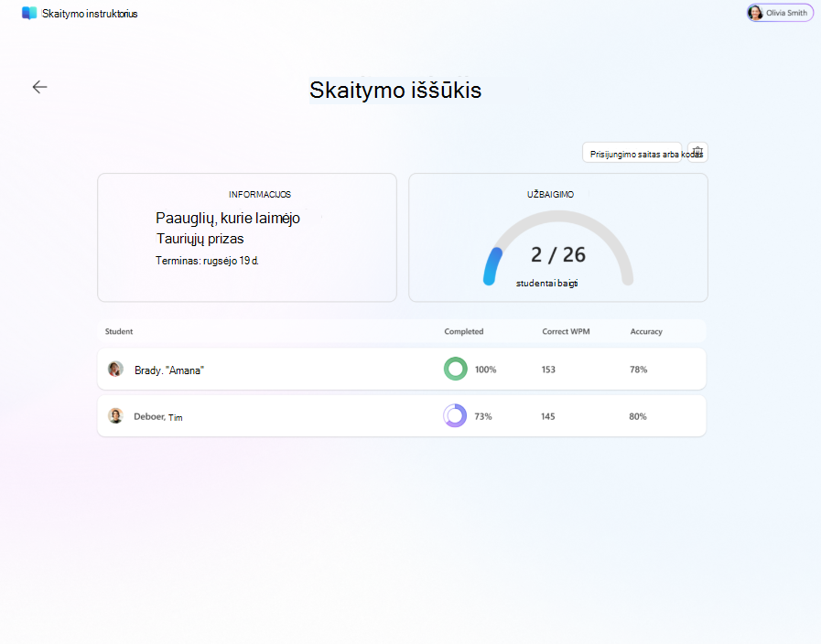Click the Terminas: rugsėjo 19 d. text
The width and height of the screenshot is (821, 644).
[207, 261]
